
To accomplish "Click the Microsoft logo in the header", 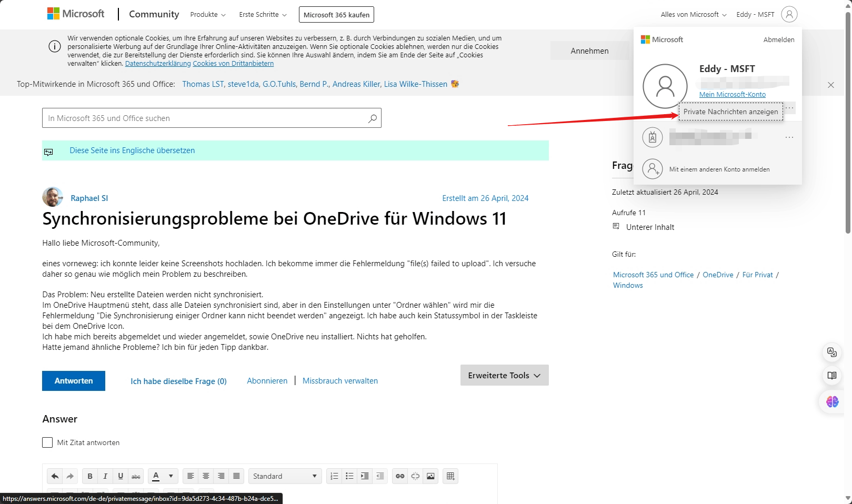I will pyautogui.click(x=76, y=14).
